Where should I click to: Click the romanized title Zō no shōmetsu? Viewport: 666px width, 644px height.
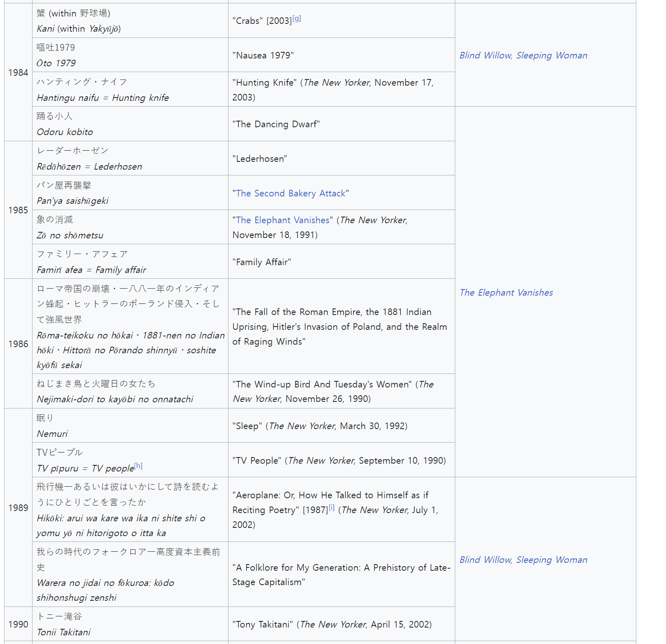(70, 235)
